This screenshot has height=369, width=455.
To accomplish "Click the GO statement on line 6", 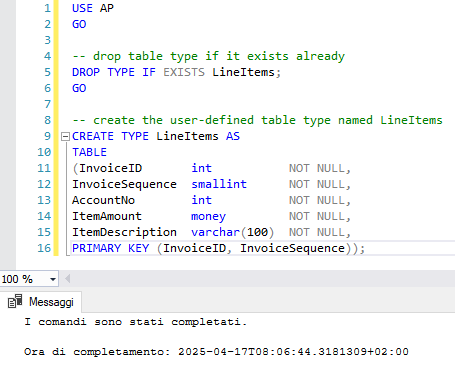I will (x=79, y=88).
